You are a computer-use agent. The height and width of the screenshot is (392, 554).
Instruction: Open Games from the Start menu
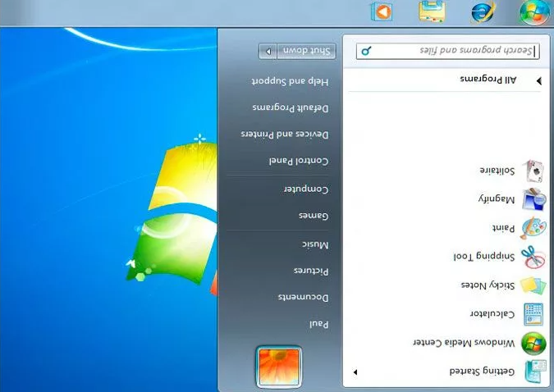[x=314, y=216]
